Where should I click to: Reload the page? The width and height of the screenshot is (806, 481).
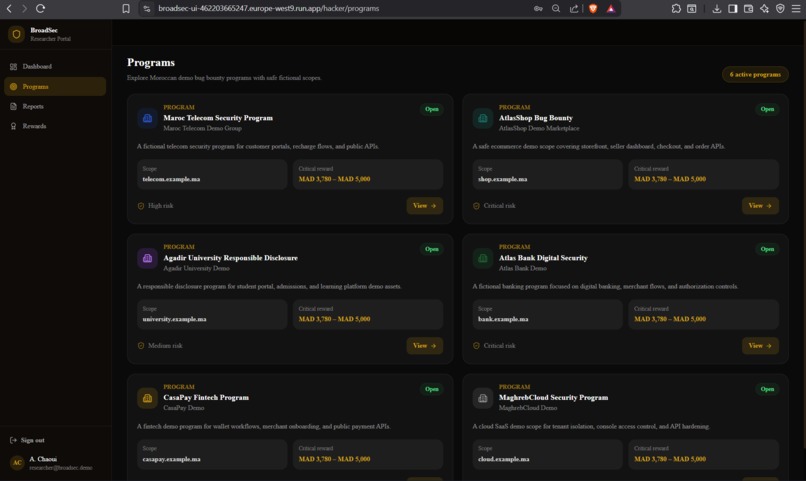click(41, 8)
